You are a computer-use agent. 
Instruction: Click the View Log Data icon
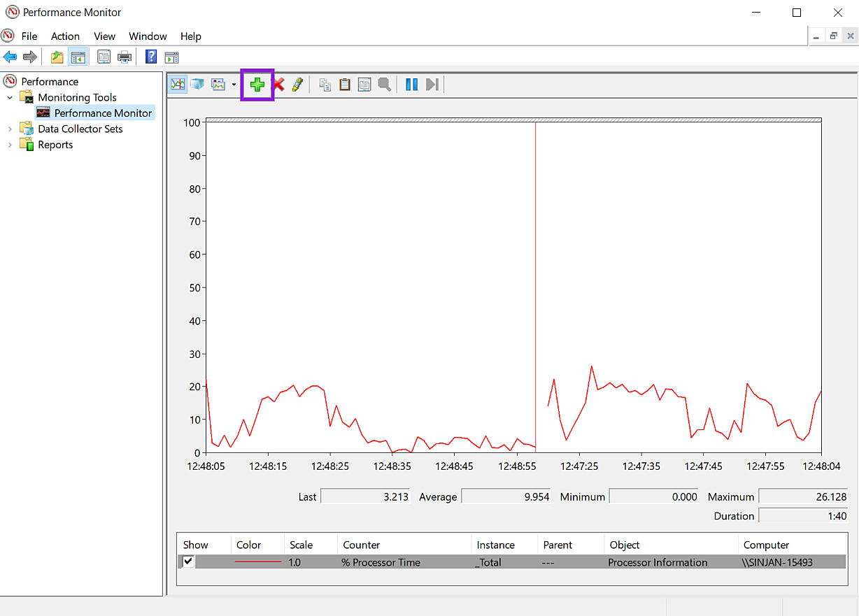click(x=197, y=85)
